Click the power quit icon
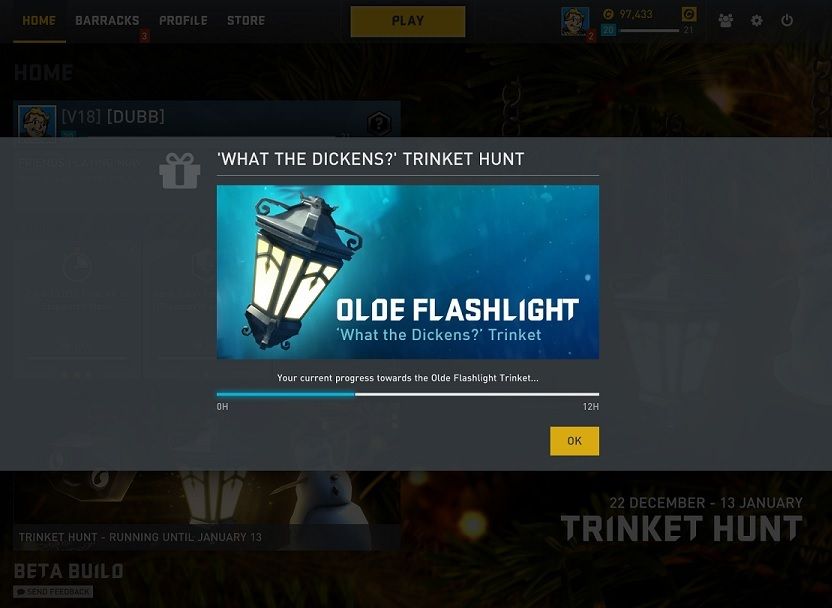 787,21
